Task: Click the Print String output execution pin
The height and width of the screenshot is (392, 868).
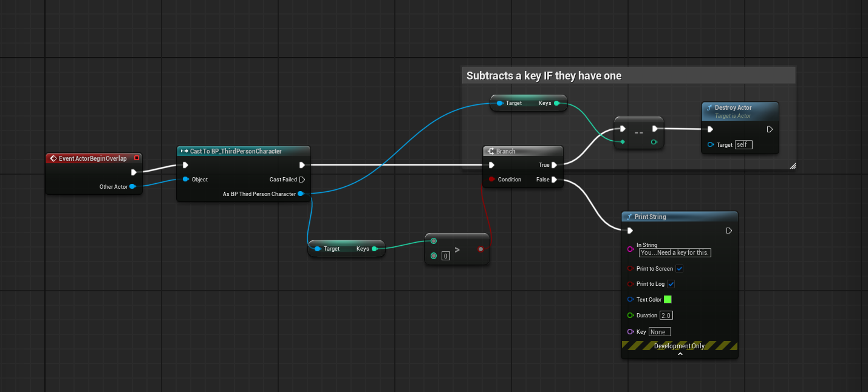Action: [730, 231]
